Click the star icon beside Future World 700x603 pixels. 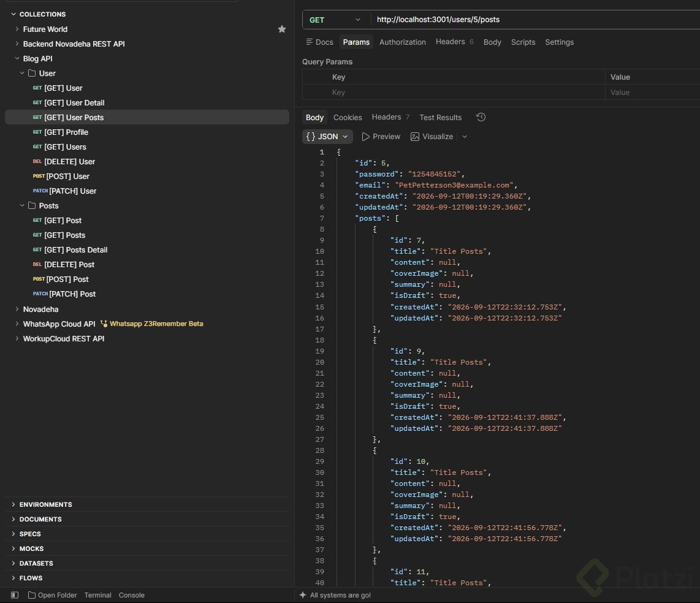coord(282,29)
